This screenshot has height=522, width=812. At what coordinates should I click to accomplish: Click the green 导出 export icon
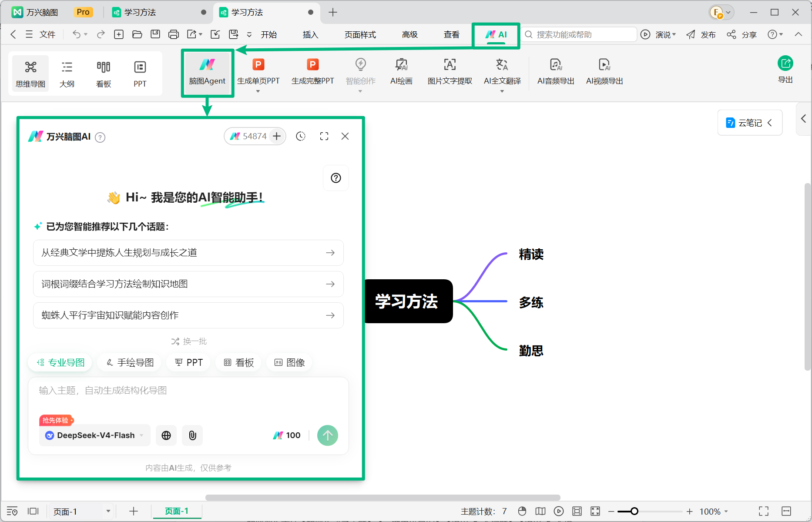[785, 64]
